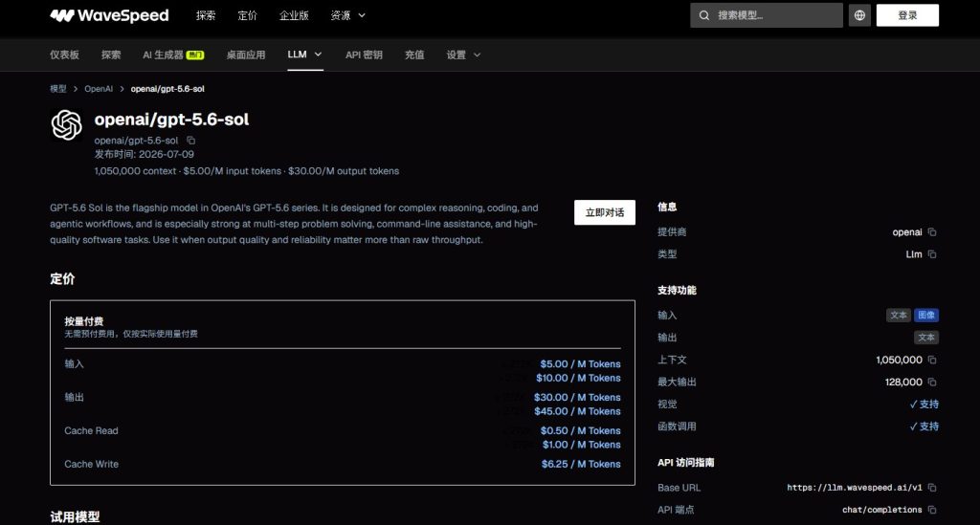
Task: Click the $45.00 / M Tokens price
Action: 577,411
